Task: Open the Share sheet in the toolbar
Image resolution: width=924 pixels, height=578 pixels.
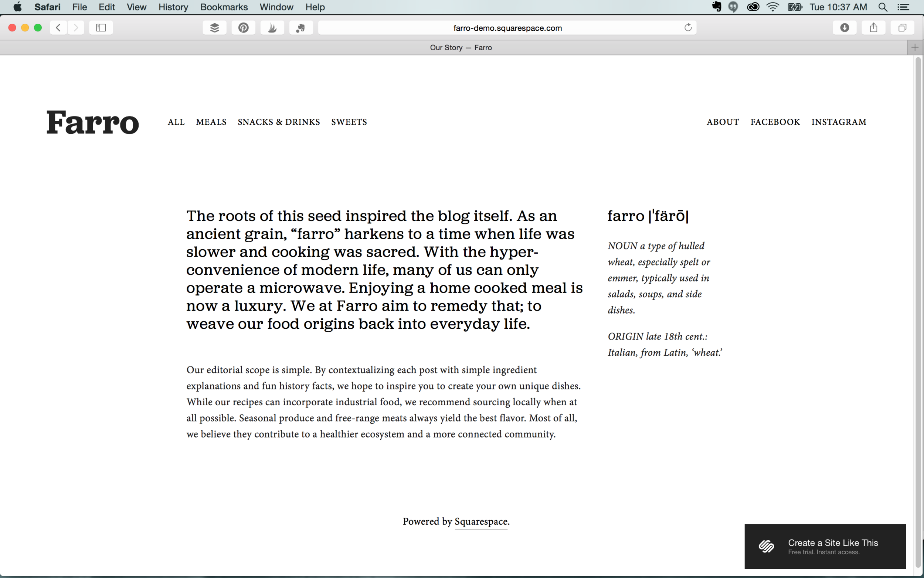Action: click(x=874, y=27)
